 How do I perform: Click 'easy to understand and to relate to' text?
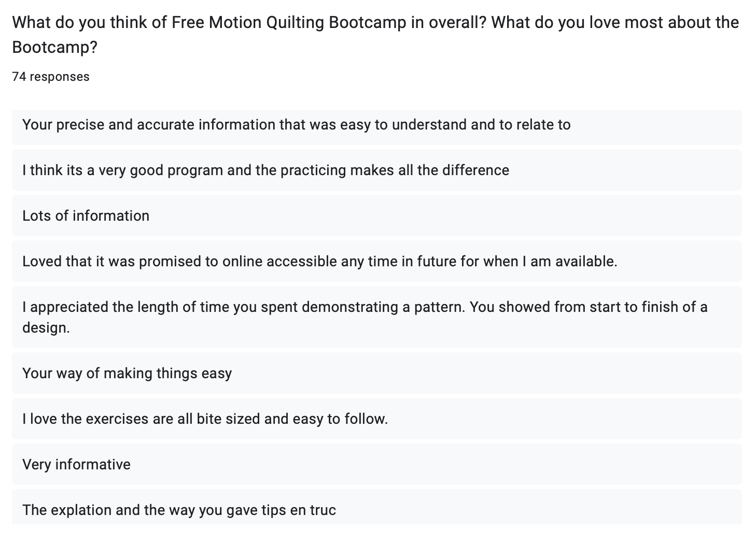[455, 125]
